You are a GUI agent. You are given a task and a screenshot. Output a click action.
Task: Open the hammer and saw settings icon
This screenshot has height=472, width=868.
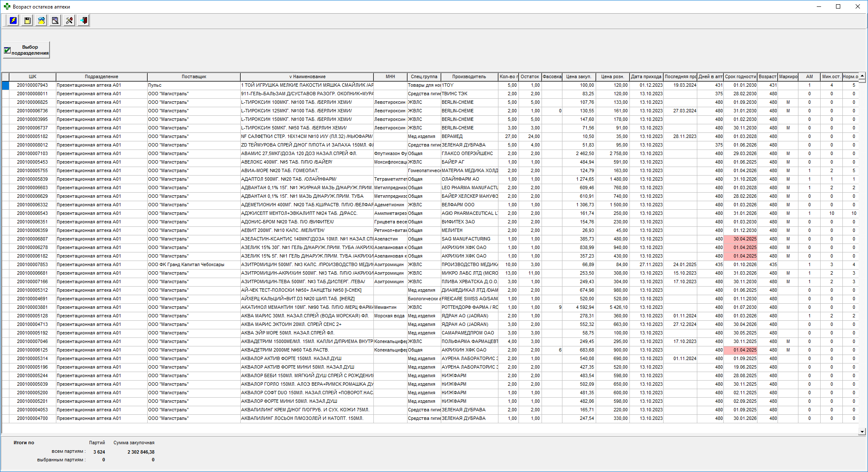[x=69, y=21]
